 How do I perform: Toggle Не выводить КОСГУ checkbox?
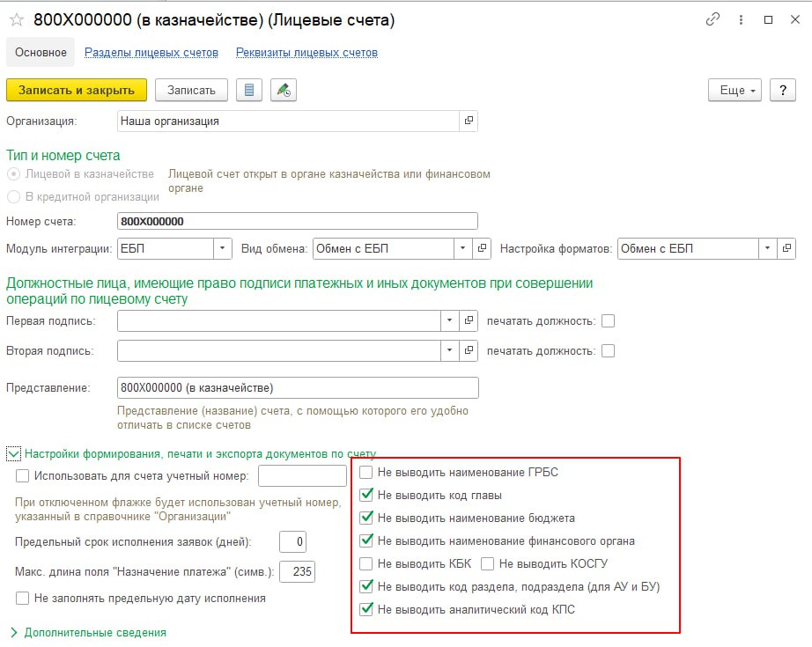(487, 564)
